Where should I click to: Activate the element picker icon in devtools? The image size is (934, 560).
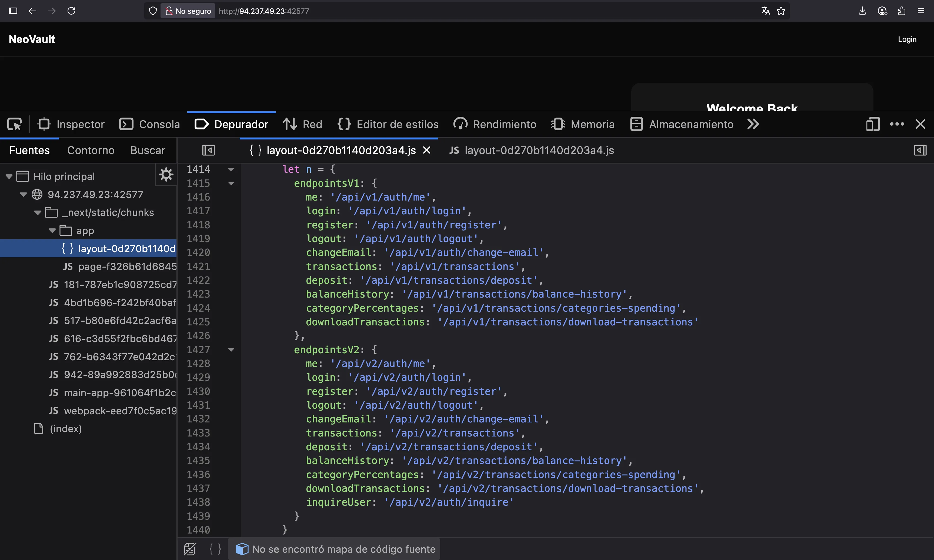(x=15, y=124)
